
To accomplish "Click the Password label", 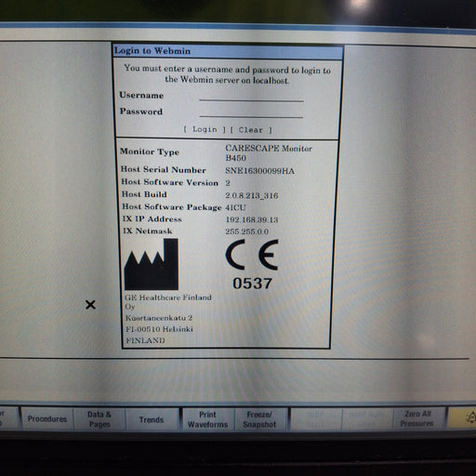I will [141, 112].
